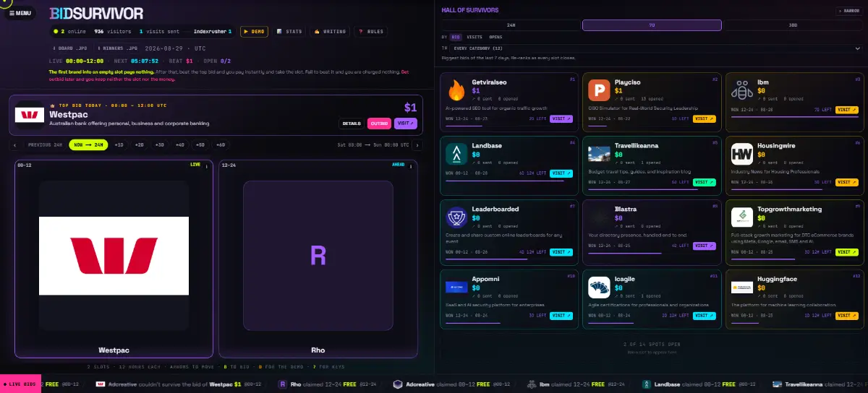Click Ibm bee icon in card

741,90
